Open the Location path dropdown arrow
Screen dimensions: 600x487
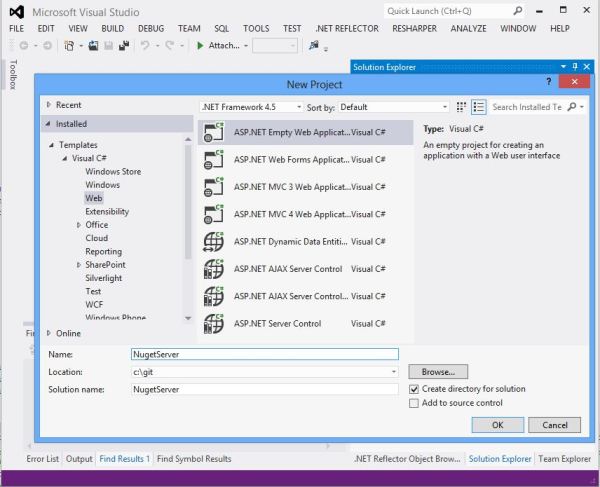coord(393,372)
